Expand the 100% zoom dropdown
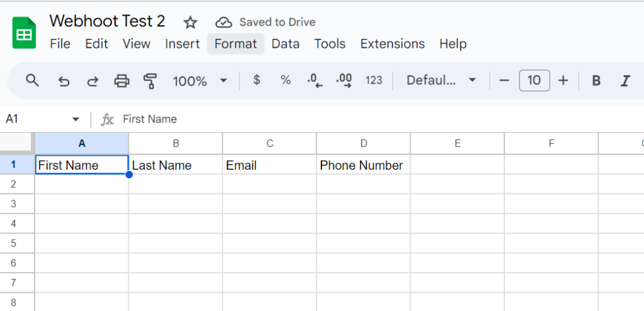 [x=223, y=80]
